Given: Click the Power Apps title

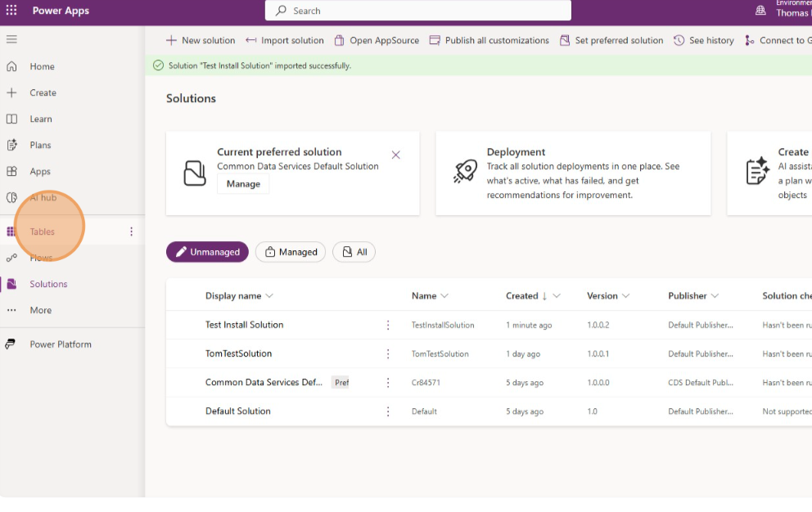Looking at the screenshot, I should click(61, 11).
